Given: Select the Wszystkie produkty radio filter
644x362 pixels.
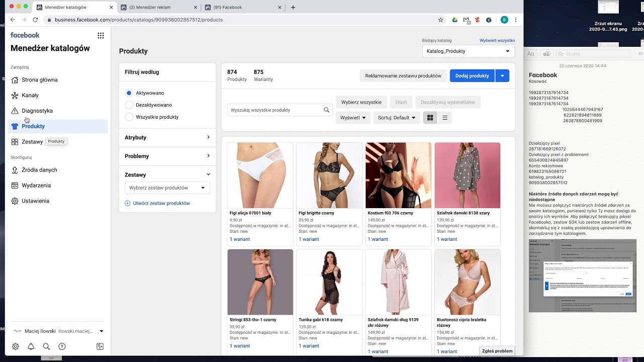Looking at the screenshot, I should pyautogui.click(x=129, y=117).
